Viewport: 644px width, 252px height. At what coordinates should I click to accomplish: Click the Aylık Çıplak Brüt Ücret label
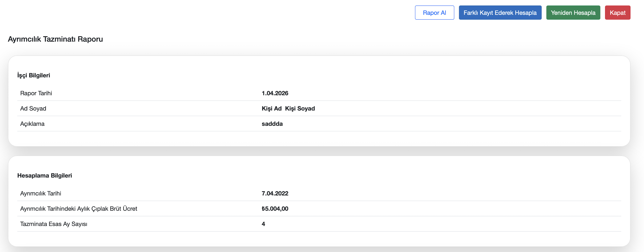78,209
